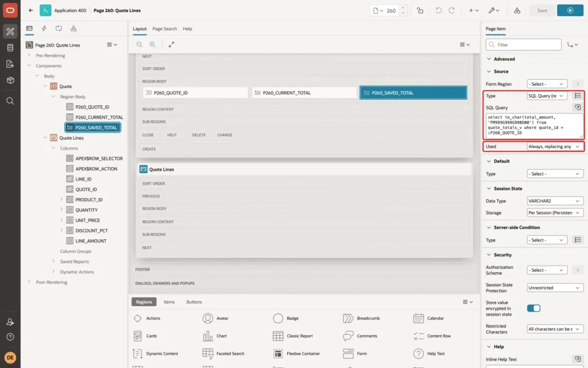The image size is (588, 368).
Task: Click the Save button
Action: (542, 10)
